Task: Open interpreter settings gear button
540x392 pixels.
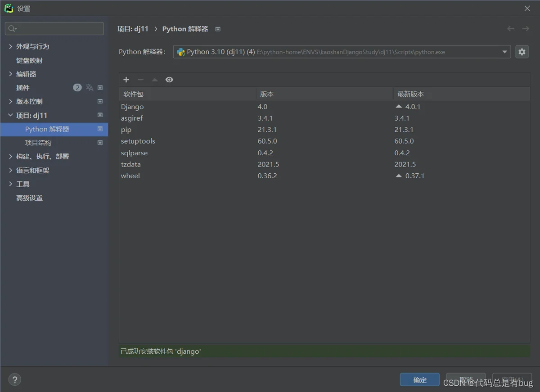Action: (x=522, y=52)
